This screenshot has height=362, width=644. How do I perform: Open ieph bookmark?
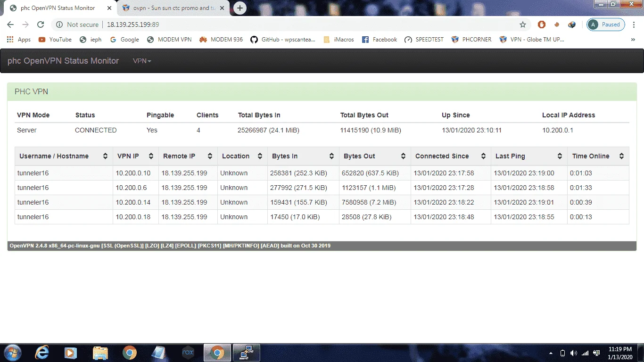(x=91, y=40)
